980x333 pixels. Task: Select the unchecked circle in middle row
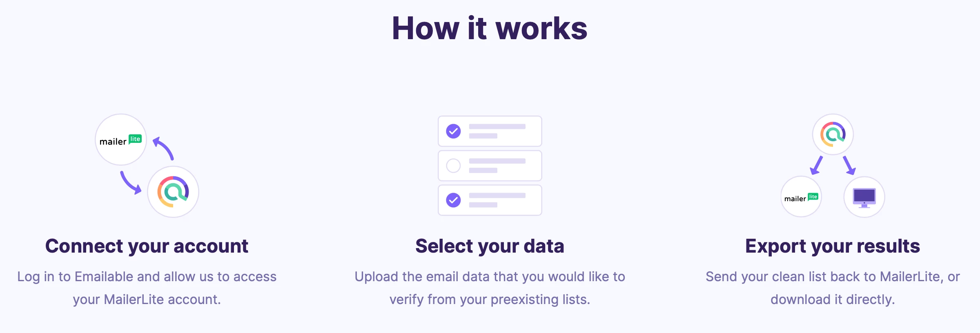point(453,166)
